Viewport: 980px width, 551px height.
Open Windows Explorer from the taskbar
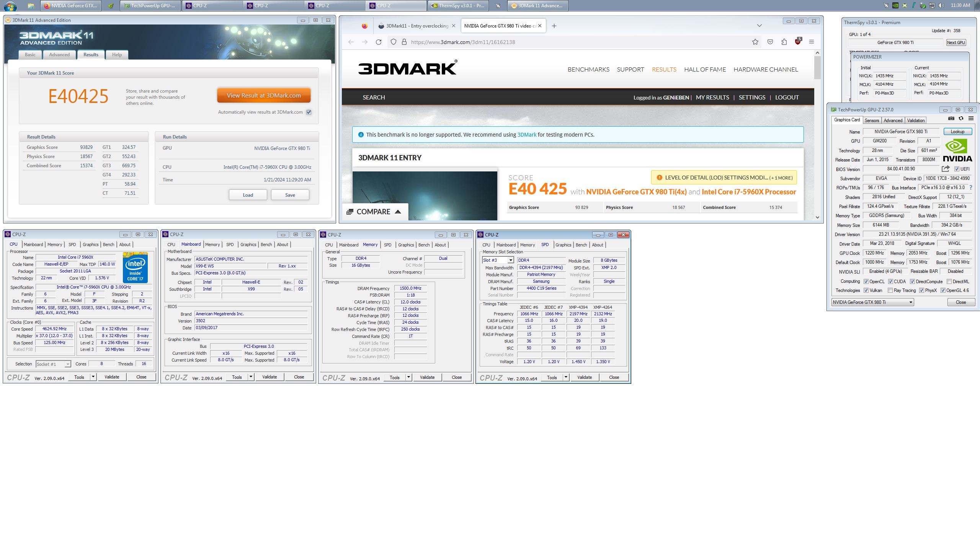pyautogui.click(x=31, y=6)
